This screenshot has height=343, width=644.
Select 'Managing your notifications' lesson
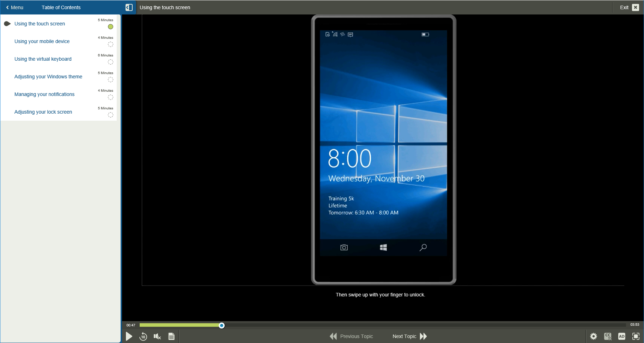coord(44,94)
